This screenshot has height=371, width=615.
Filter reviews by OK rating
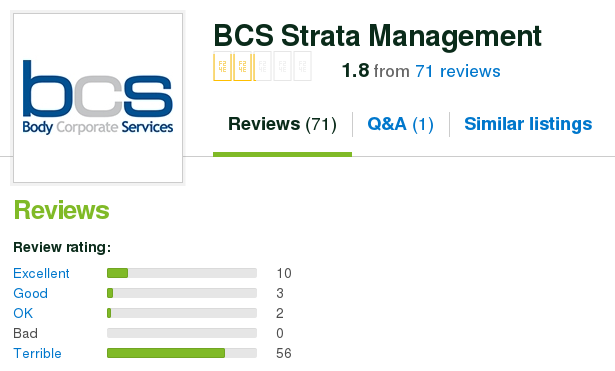(x=23, y=313)
